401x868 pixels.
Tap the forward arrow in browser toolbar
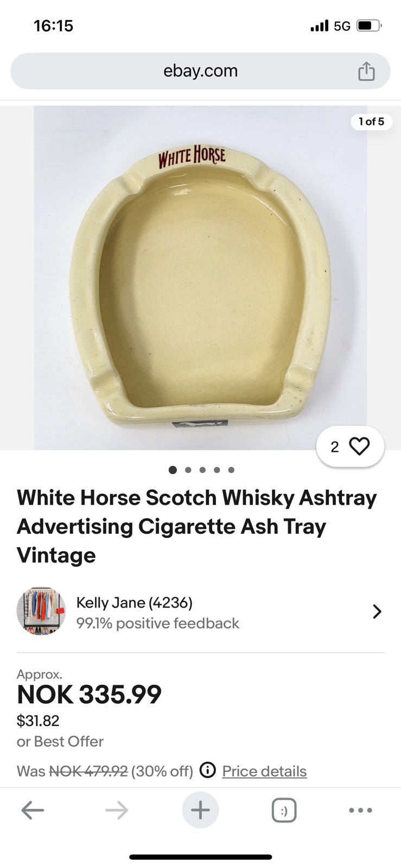click(x=117, y=810)
